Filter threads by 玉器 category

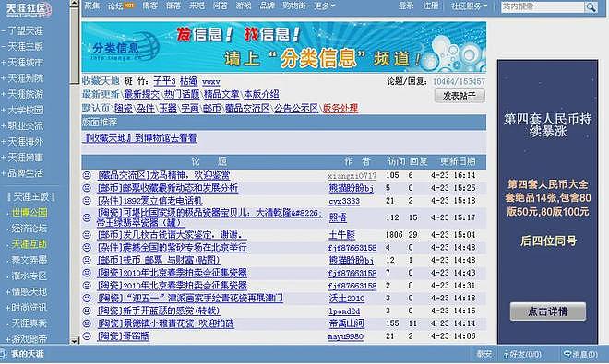[168, 108]
